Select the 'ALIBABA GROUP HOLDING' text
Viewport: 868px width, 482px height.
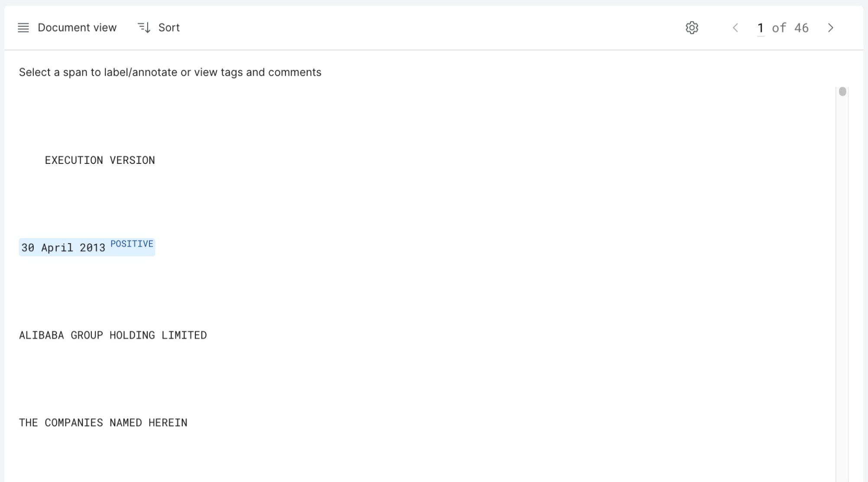pyautogui.click(x=87, y=335)
